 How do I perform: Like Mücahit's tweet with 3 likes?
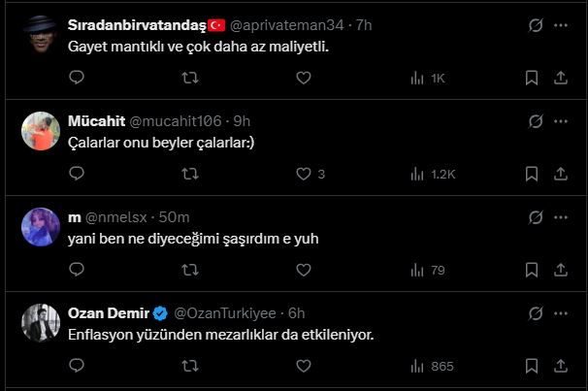[x=310, y=174]
